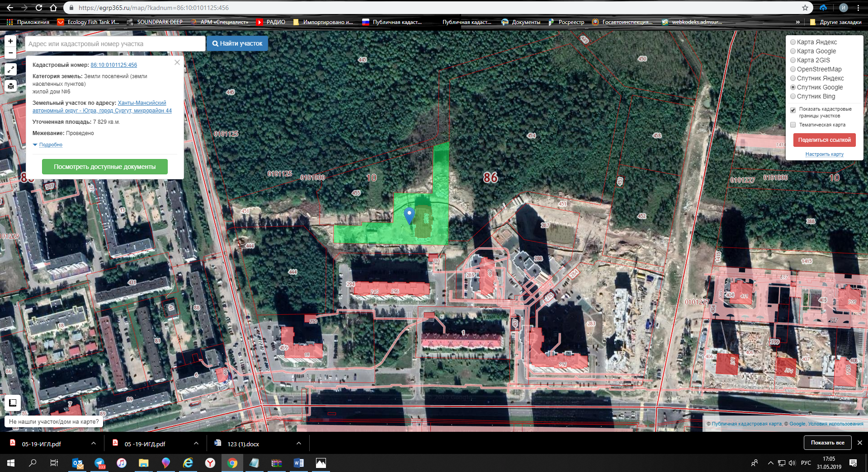Open dropdown for 05-19-ИГЛ.pdf download
This screenshot has width=868, height=472.
pos(94,444)
